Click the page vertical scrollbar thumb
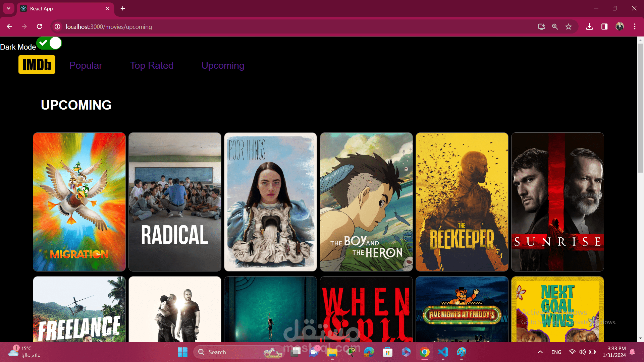644x362 pixels. pos(640,108)
